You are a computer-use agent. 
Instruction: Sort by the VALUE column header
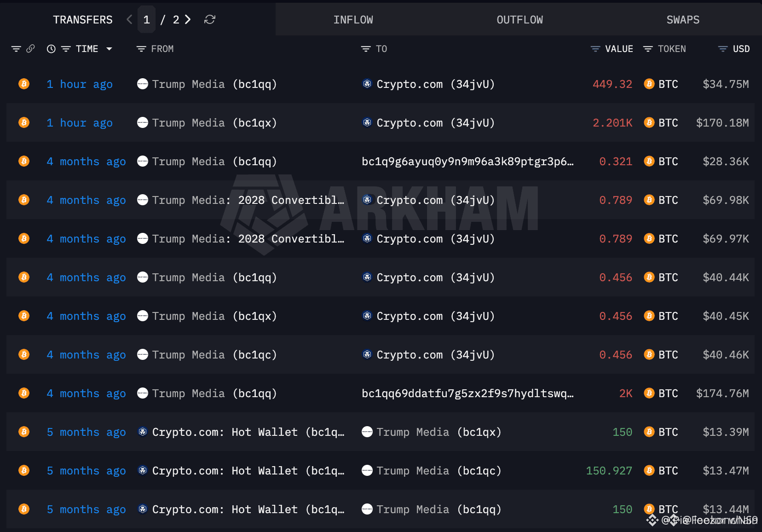(x=619, y=49)
